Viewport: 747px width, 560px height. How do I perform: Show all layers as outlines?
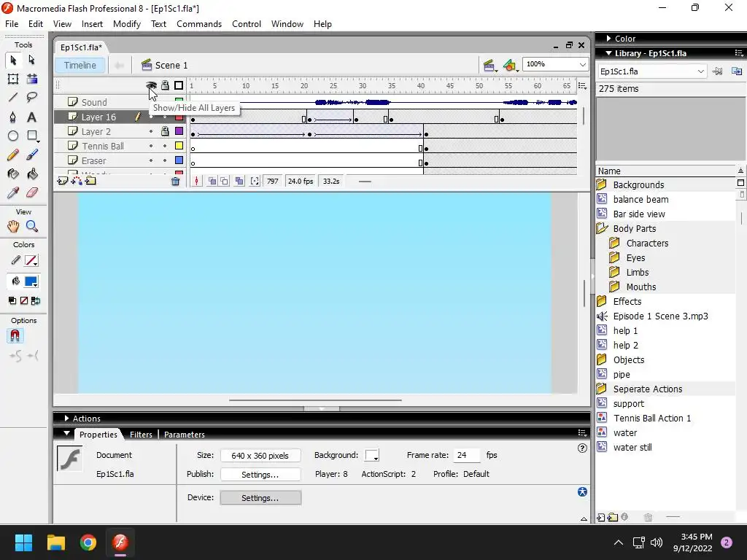(179, 85)
